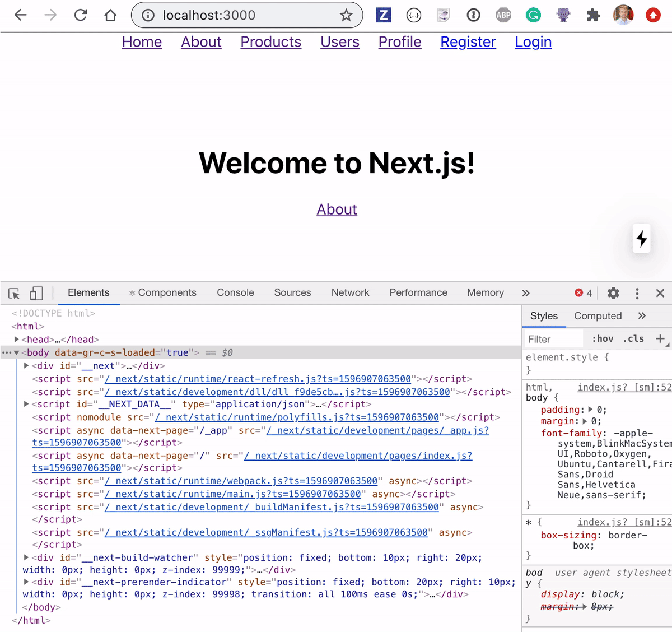
Task: View site information icon in address bar
Action: pyautogui.click(x=148, y=15)
